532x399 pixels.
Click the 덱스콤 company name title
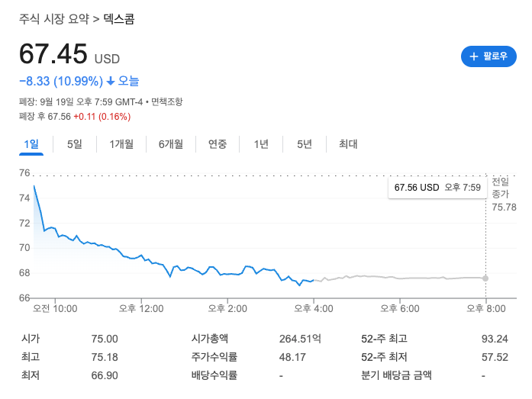(x=119, y=18)
